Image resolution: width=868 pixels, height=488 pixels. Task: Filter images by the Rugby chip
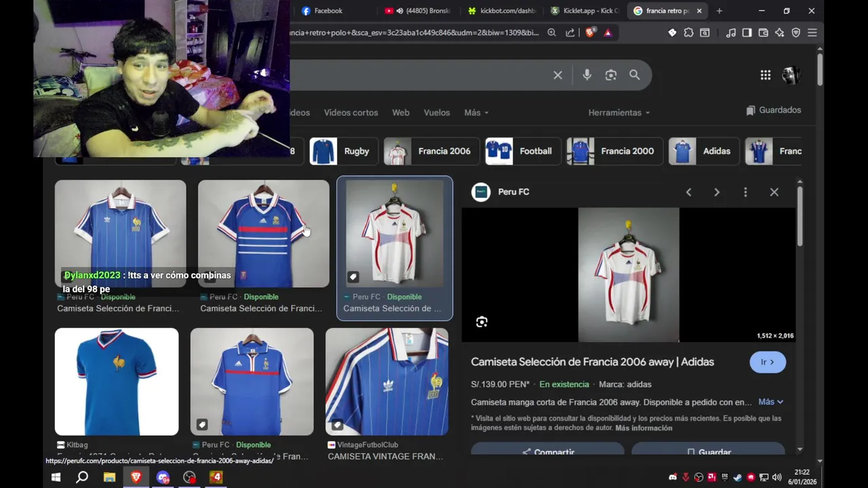343,151
